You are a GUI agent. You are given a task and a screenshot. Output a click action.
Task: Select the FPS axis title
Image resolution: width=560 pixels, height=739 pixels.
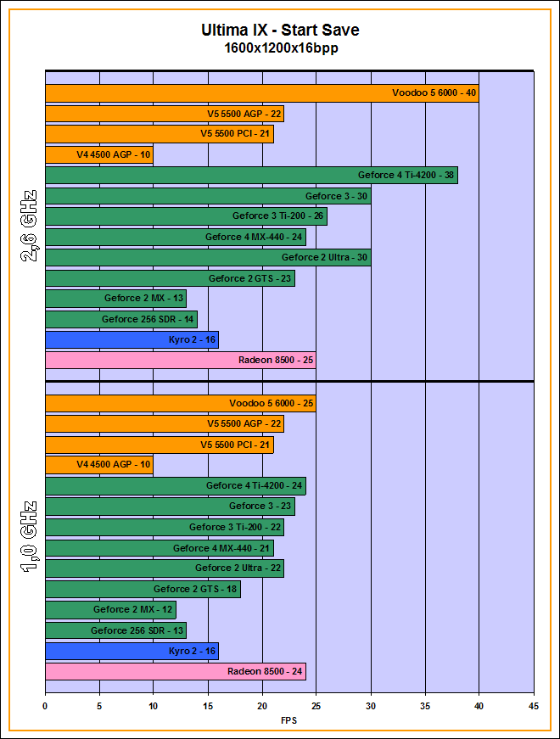[288, 721]
